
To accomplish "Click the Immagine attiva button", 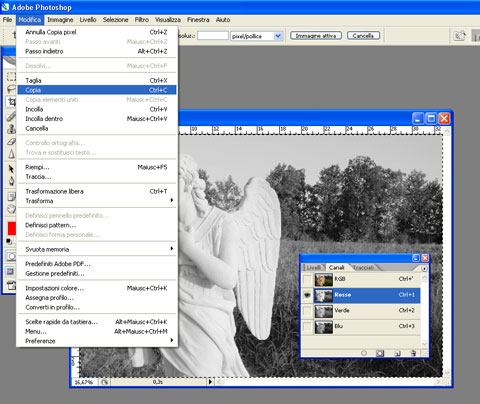I will [316, 36].
